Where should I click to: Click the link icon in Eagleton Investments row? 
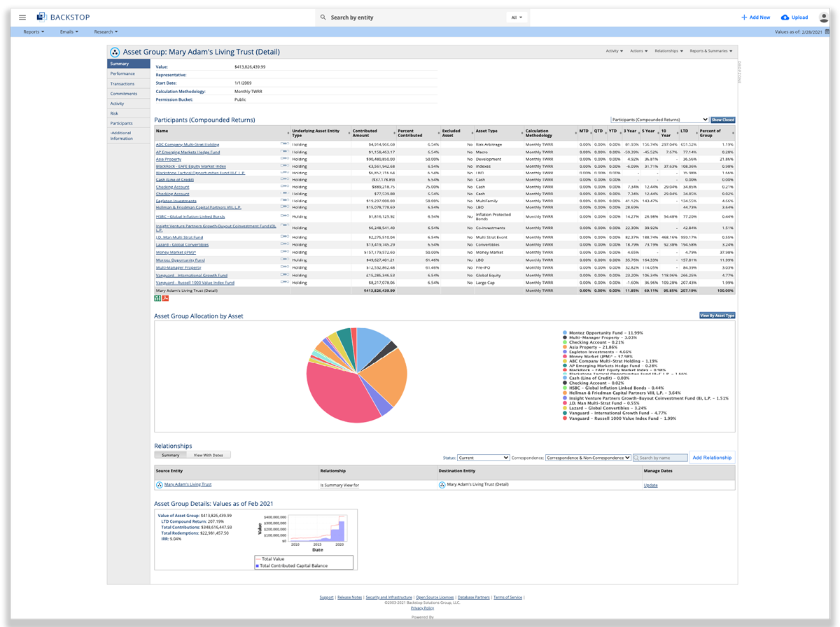[x=284, y=200]
